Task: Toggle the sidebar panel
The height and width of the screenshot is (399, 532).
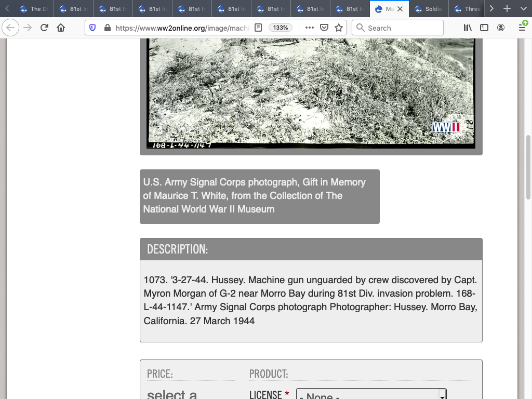Action: coord(484,28)
